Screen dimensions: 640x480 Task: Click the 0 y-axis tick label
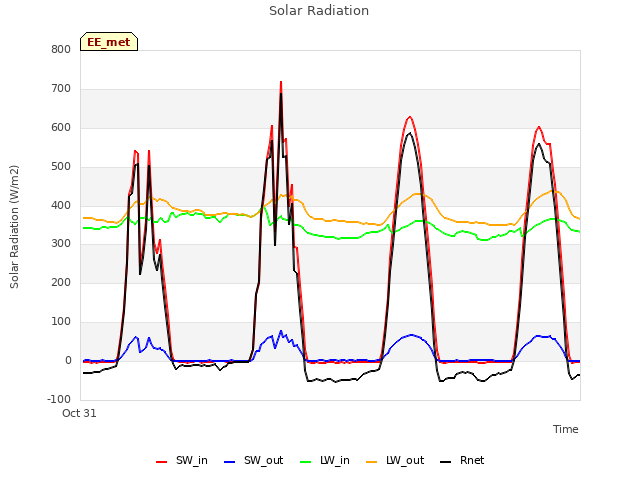click(68, 360)
